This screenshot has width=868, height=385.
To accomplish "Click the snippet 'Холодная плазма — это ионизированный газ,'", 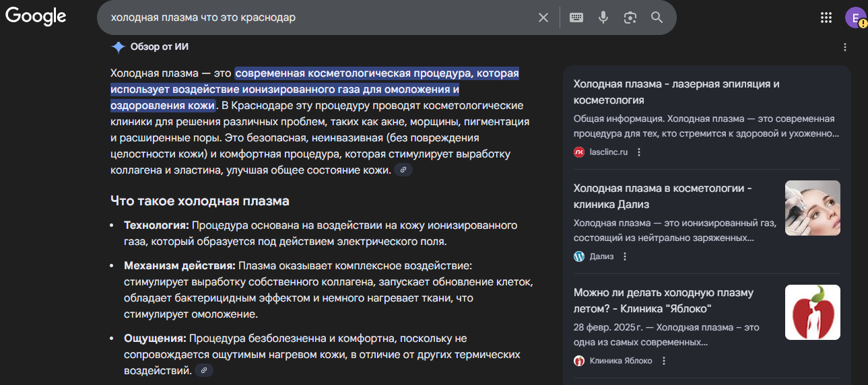I will click(675, 223).
